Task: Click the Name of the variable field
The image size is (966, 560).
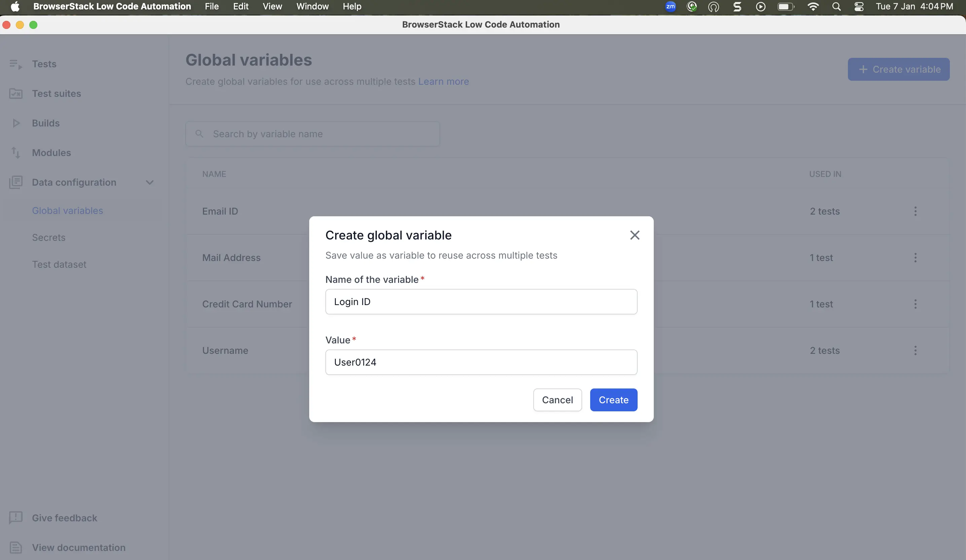Action: coord(481,302)
